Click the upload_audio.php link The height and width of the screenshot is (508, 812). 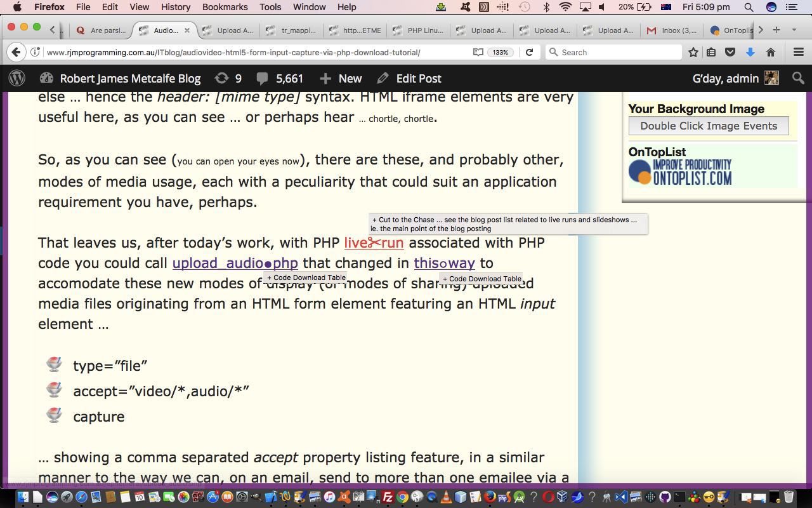pos(235,263)
